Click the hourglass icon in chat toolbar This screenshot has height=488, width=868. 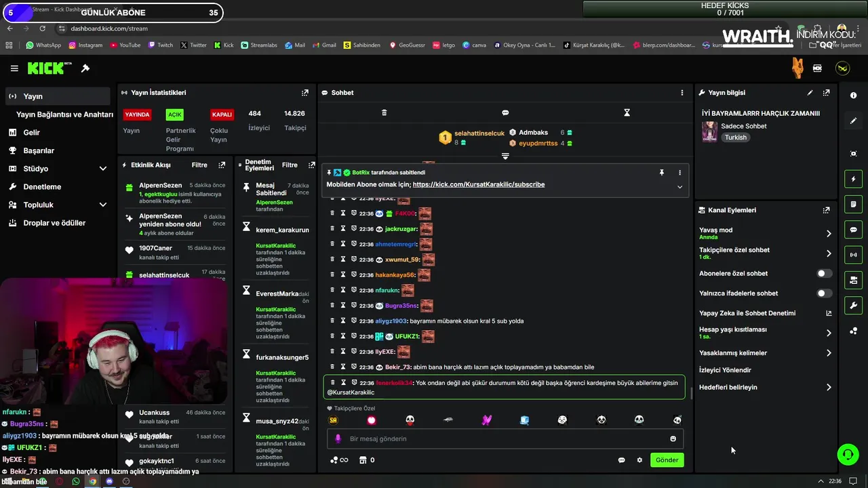[627, 113]
